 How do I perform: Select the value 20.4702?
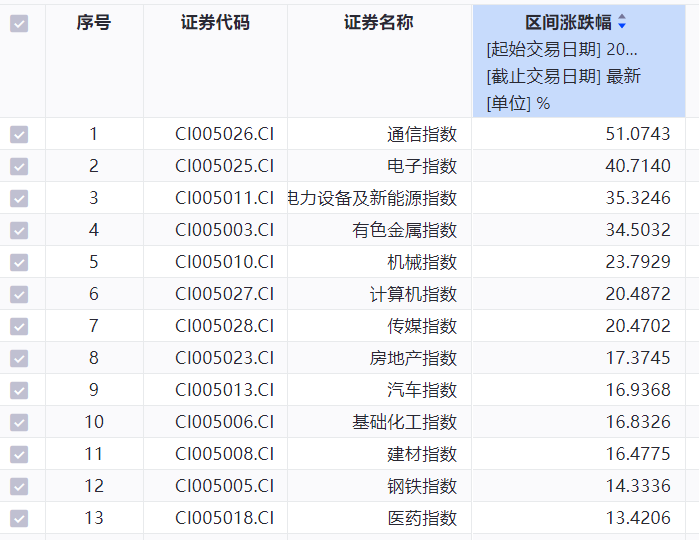(638, 326)
